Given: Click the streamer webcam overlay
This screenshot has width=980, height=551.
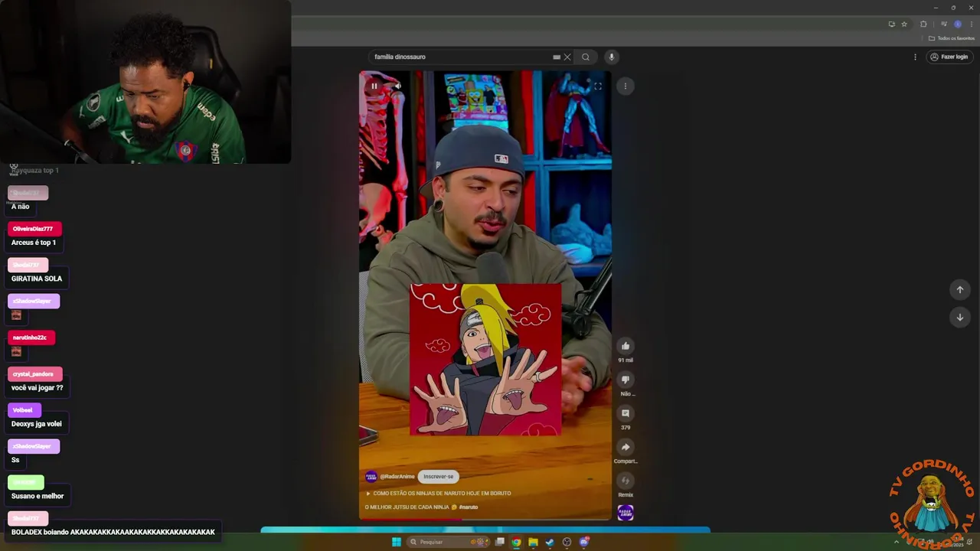Looking at the screenshot, I should point(145,82).
